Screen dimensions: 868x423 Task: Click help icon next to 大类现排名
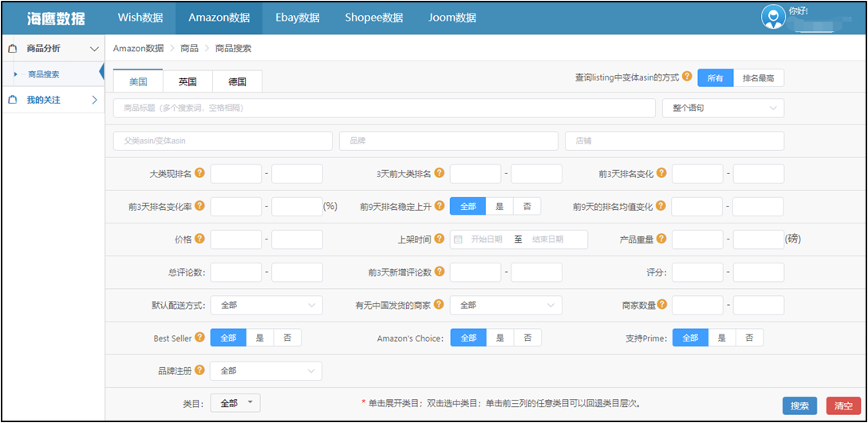pos(199,173)
